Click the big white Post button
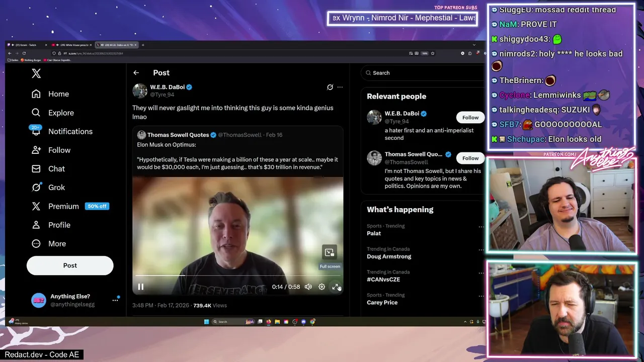Screen dimensions: 644x362 pyautogui.click(x=70, y=265)
